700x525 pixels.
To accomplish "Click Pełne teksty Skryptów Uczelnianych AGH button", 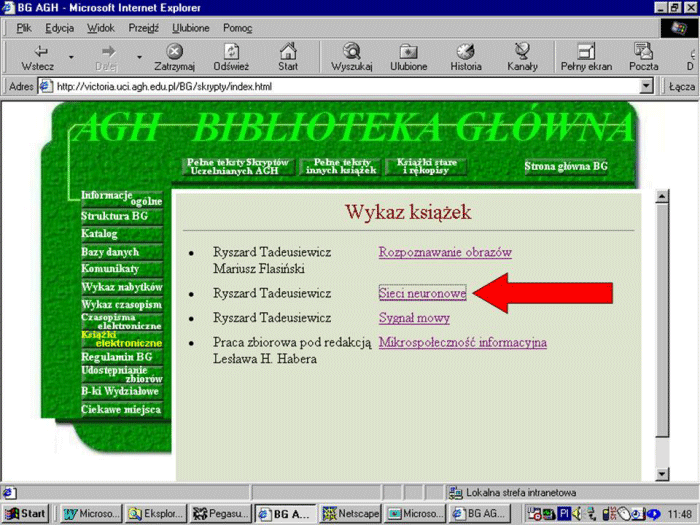I will point(238,167).
